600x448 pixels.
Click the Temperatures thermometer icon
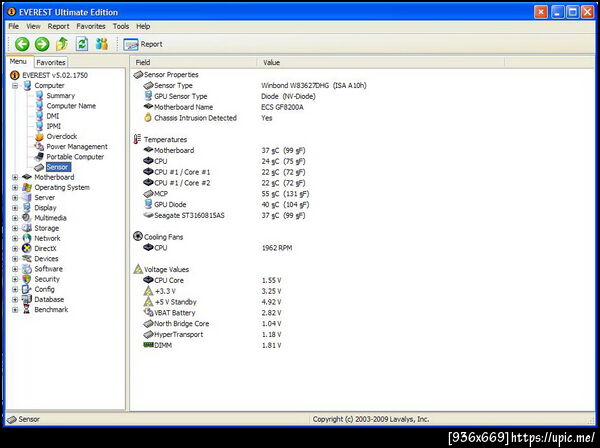coord(137,139)
